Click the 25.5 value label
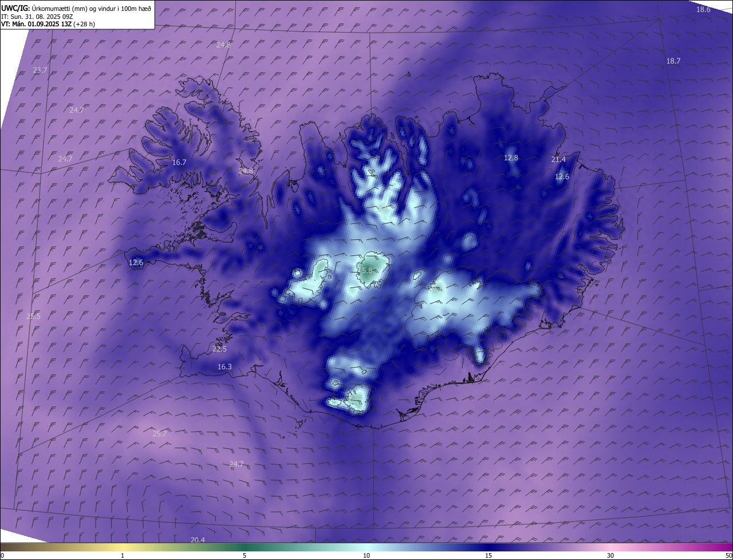This screenshot has height=560, width=733. point(33,316)
